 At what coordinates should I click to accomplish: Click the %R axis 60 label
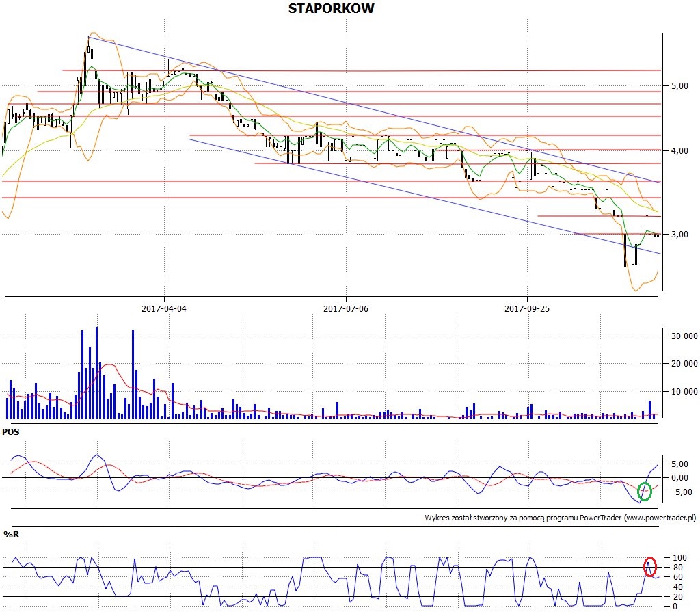(677, 577)
